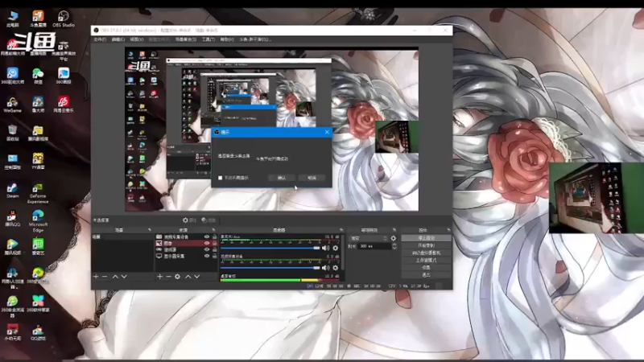
Task: Click top Stop Streaming button in Controls
Action: pos(426,238)
